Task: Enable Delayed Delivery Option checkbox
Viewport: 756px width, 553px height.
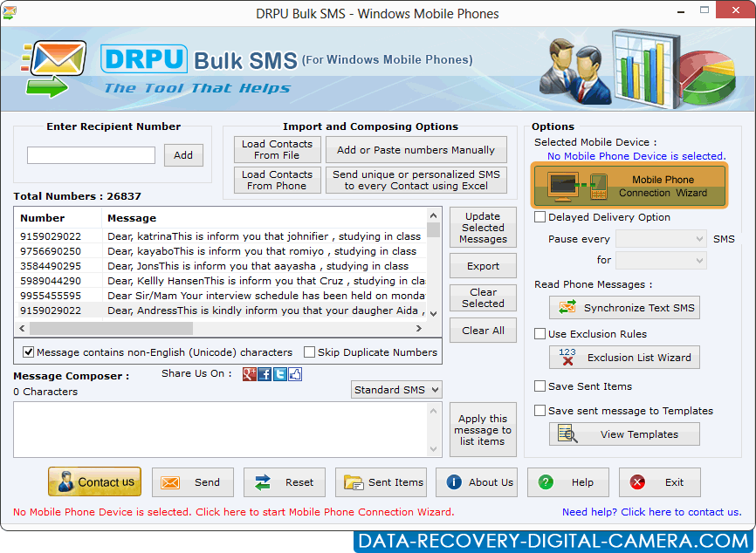Action: 540,217
